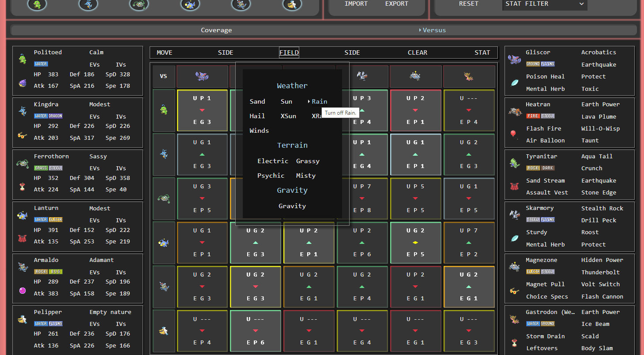
Task: Enable Hail weather
Action: [x=257, y=116]
